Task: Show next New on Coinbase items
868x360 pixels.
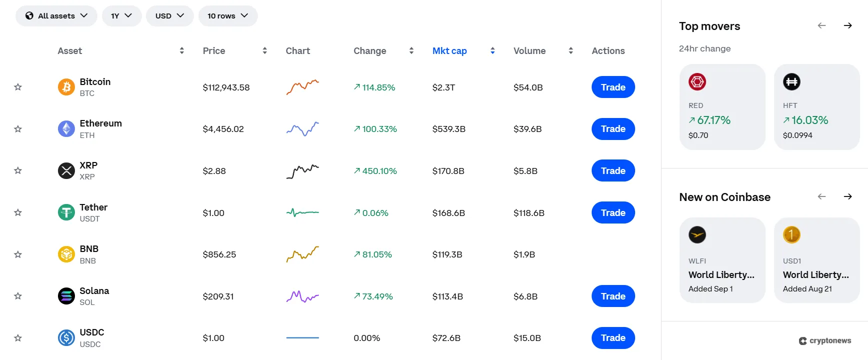Action: coord(848,196)
